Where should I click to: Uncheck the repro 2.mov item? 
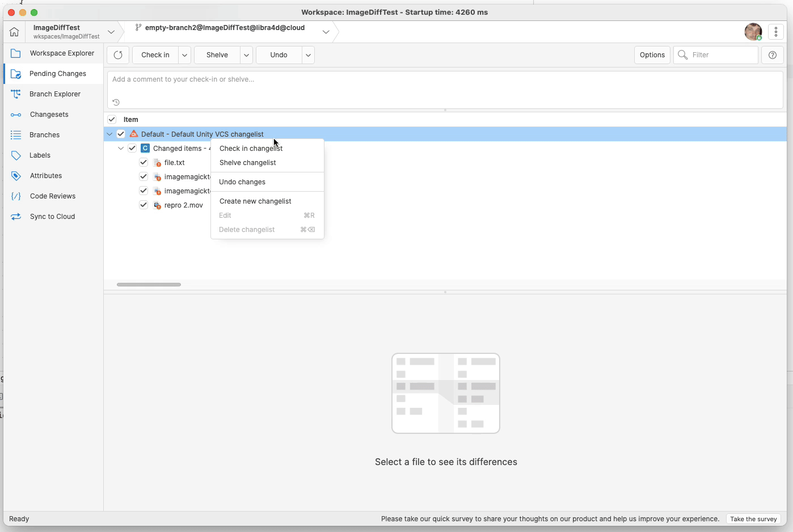point(144,205)
